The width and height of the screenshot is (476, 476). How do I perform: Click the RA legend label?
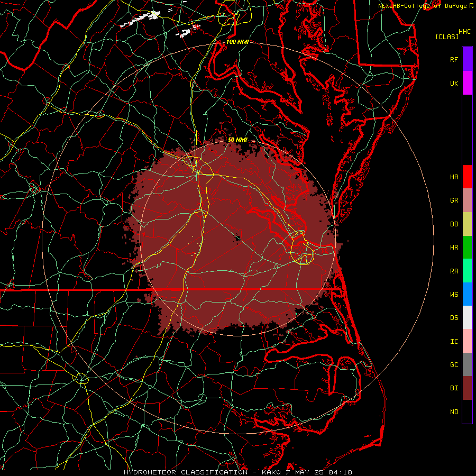pos(454,271)
